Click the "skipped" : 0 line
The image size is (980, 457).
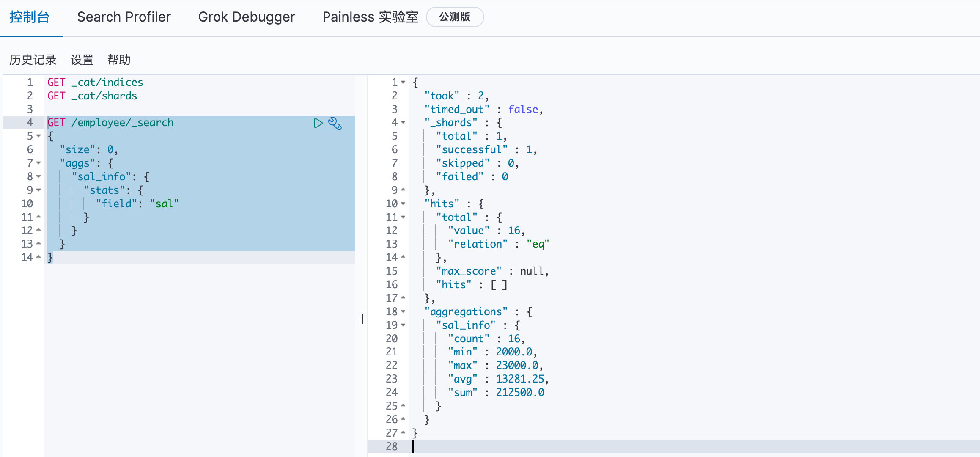[478, 163]
